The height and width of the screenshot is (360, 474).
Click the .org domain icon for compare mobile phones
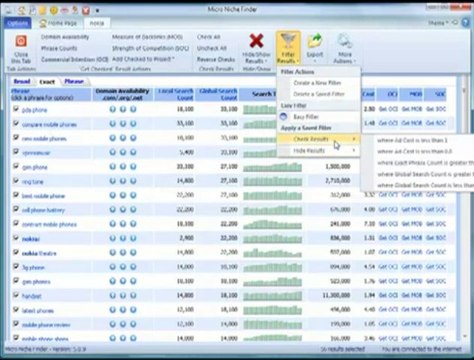[x=123, y=124]
